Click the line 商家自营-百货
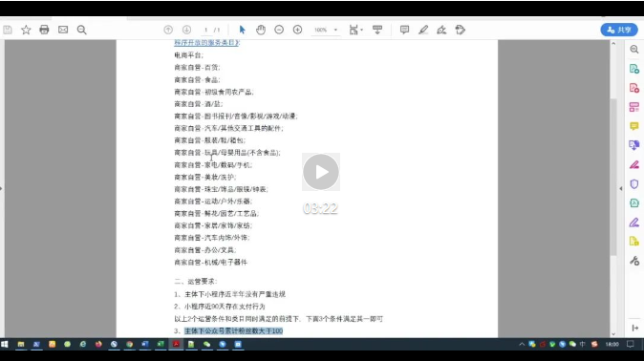644x361 pixels. click(197, 68)
